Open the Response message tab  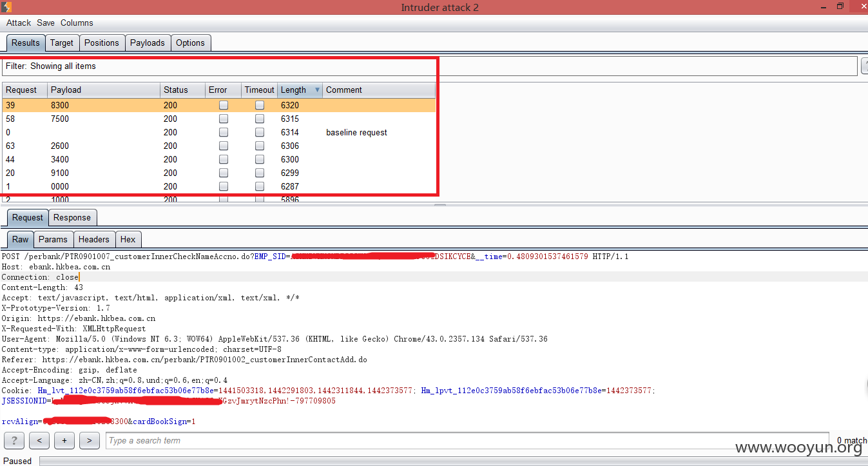(x=72, y=217)
